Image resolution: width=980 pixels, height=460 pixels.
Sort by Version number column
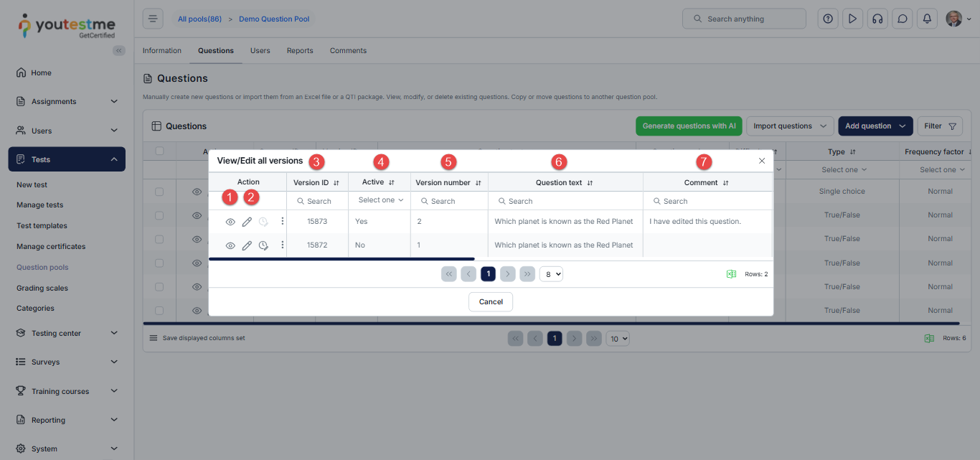[478, 183]
